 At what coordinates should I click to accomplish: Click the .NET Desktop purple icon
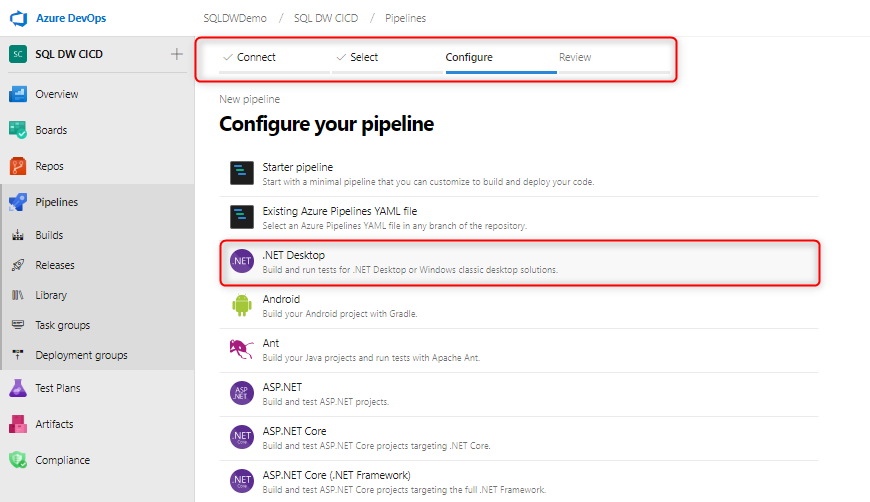point(242,261)
